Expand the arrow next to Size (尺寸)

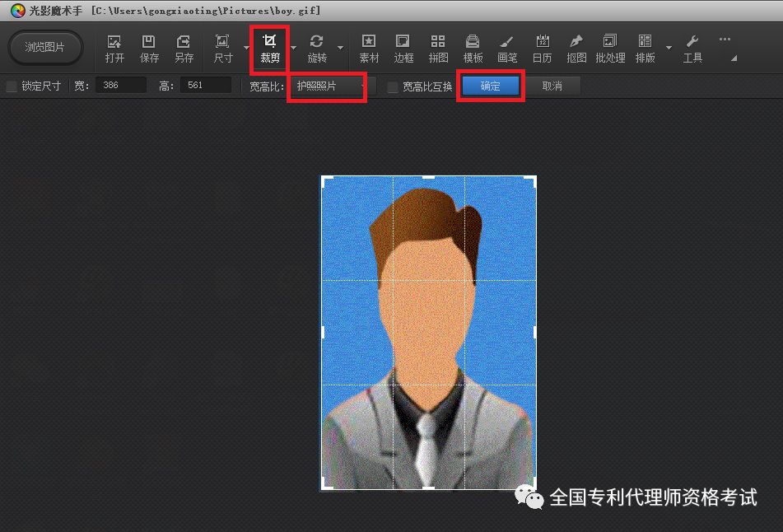(245, 48)
